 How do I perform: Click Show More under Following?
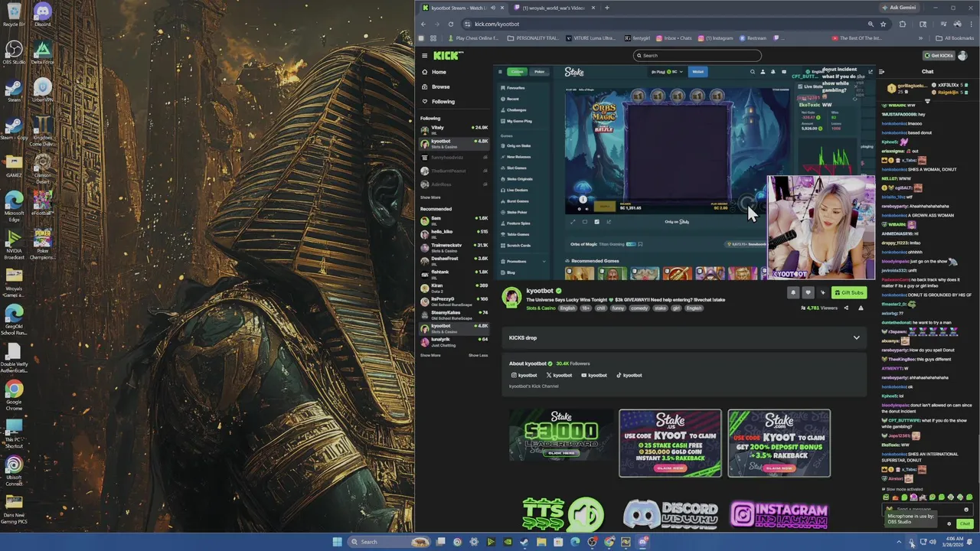[430, 197]
